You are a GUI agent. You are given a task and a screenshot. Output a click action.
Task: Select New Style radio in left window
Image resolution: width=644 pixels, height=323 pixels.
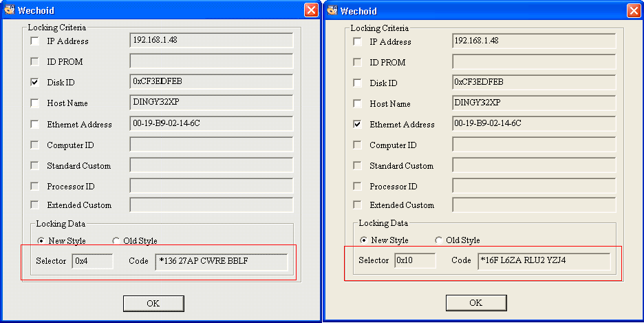point(41,241)
